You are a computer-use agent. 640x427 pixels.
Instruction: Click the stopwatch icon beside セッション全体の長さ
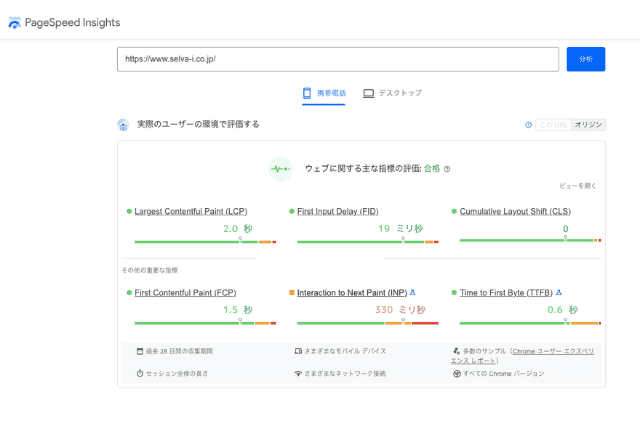140,374
